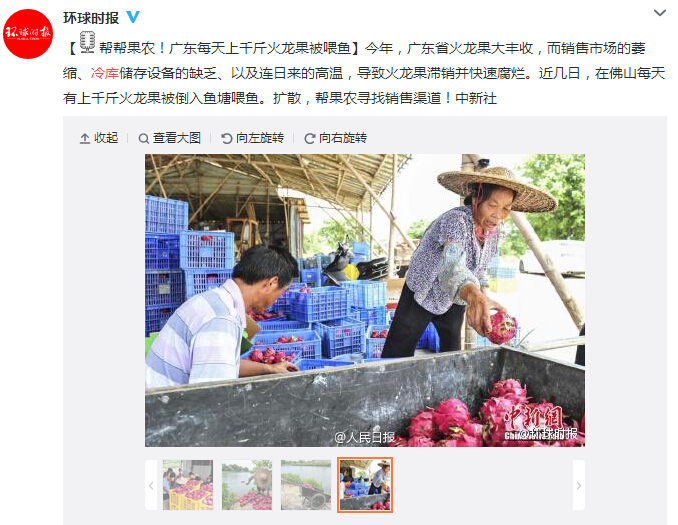Select the highlighted fourth thumbnail
Screen dimensions: 678x525
(x=365, y=485)
